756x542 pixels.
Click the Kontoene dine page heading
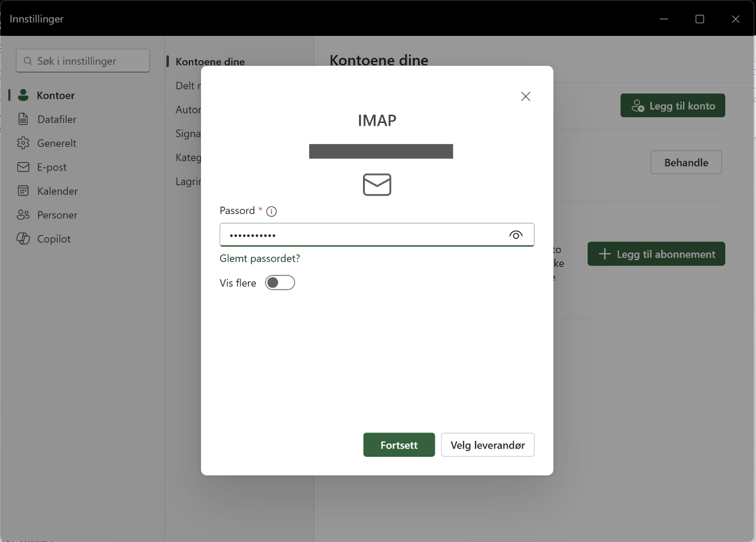pos(379,60)
